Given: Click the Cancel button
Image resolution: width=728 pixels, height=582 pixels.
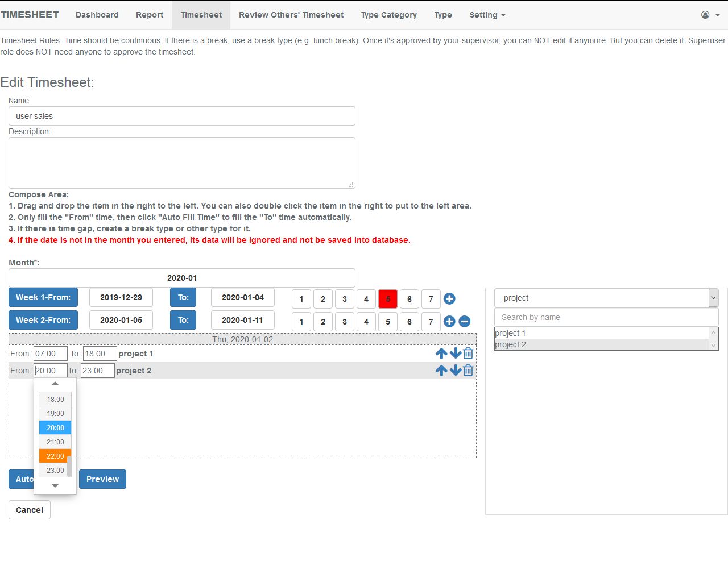Looking at the screenshot, I should tap(29, 510).
